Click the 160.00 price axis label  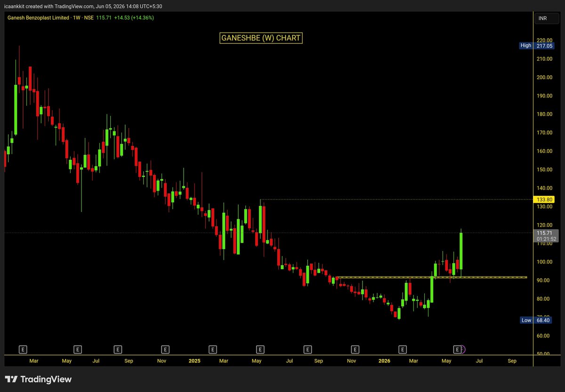tap(544, 151)
